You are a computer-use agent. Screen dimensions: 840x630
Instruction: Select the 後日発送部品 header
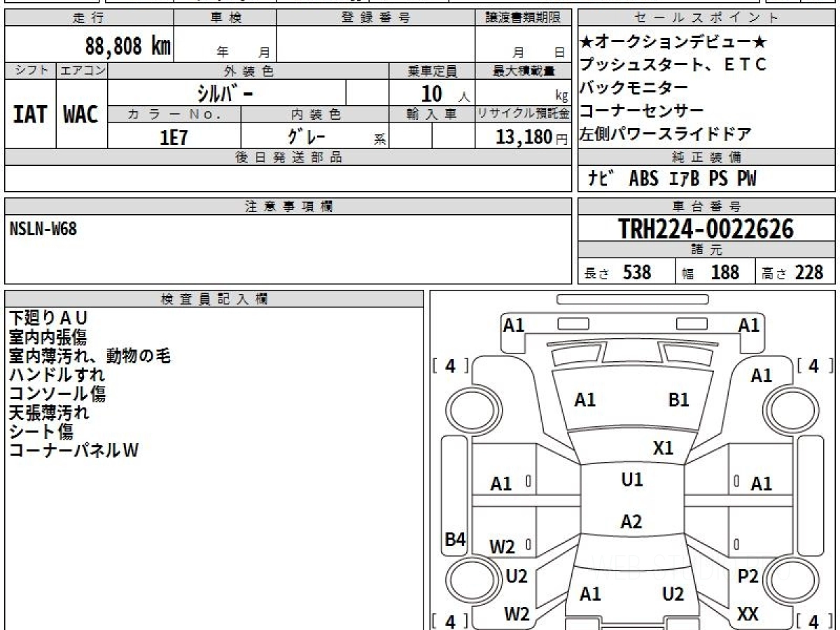(288, 157)
